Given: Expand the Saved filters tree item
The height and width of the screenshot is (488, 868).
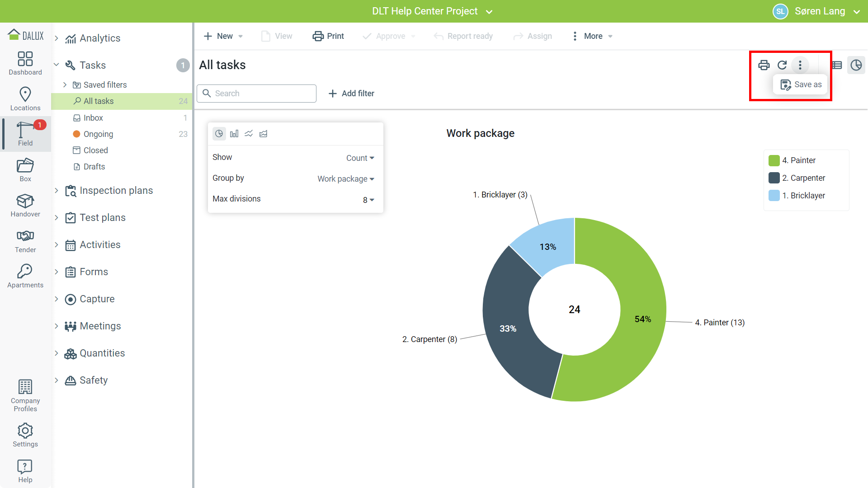Looking at the screenshot, I should [x=65, y=85].
